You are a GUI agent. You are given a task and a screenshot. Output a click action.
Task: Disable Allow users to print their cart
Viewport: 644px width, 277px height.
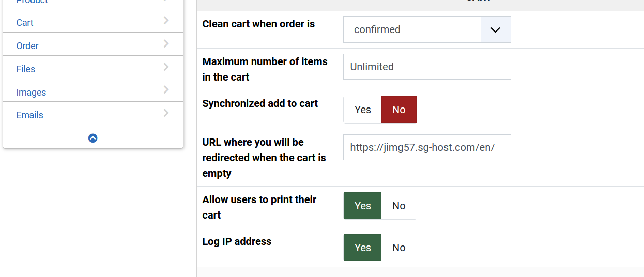(398, 206)
